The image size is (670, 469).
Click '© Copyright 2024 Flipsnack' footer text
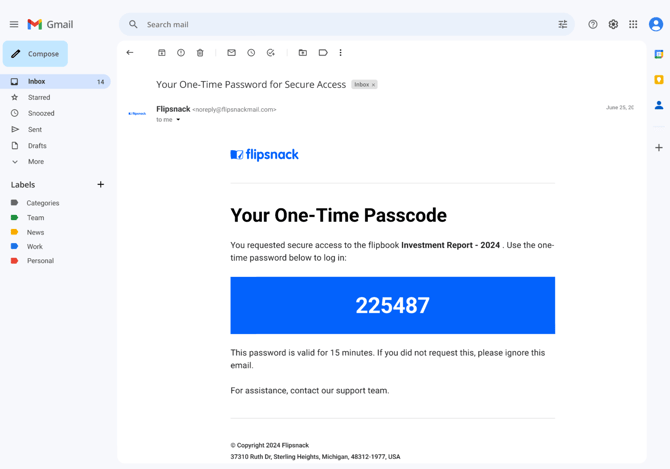tap(270, 445)
